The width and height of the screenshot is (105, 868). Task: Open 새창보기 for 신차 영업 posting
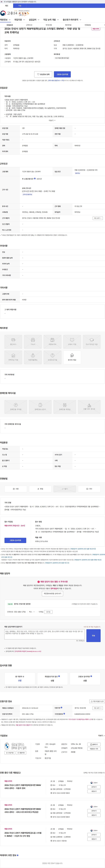[x=94, y=839]
